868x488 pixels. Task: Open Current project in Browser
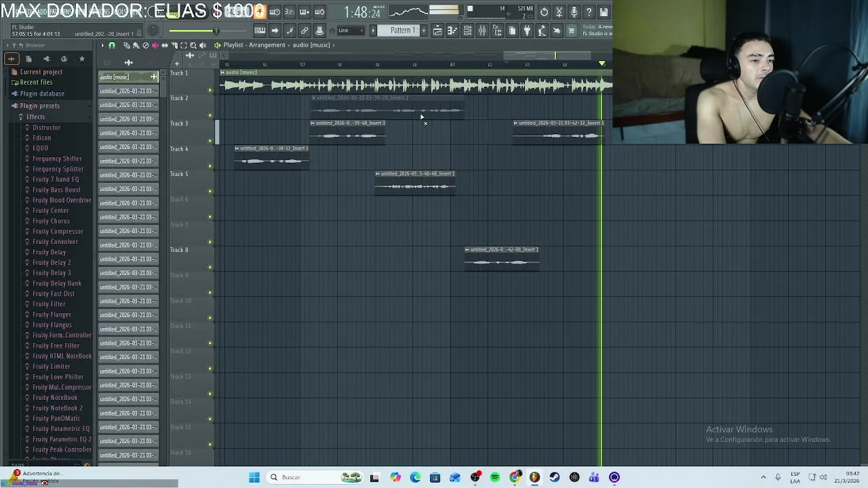pos(41,72)
